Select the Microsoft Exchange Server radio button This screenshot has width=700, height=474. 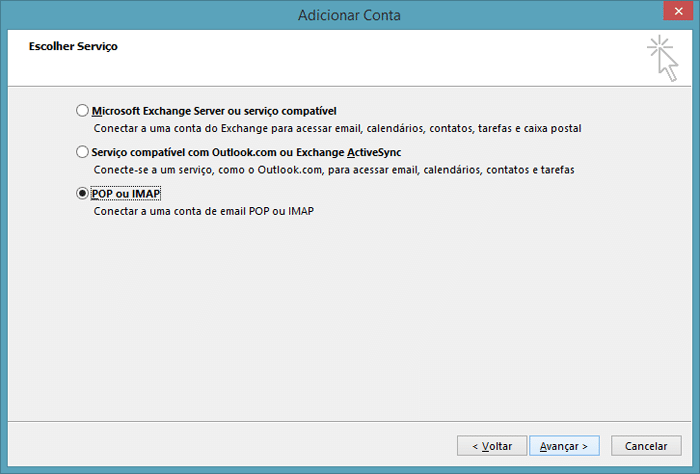point(82,110)
